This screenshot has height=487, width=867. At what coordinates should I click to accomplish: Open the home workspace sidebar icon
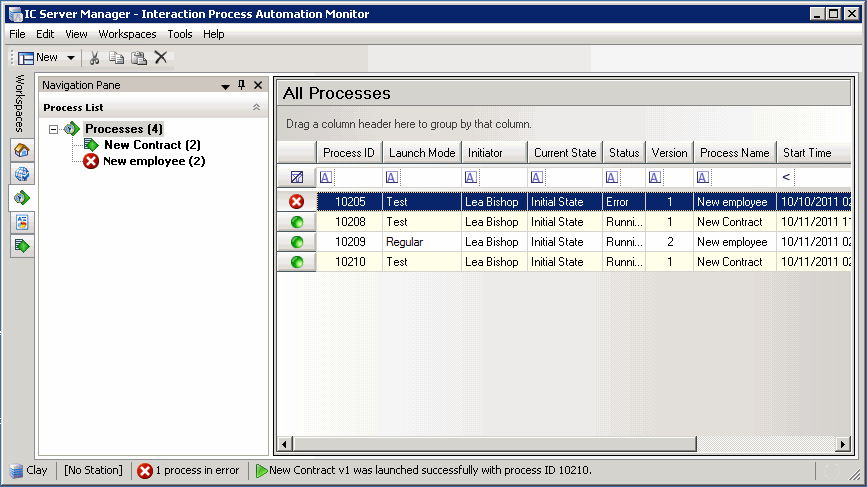tap(22, 151)
